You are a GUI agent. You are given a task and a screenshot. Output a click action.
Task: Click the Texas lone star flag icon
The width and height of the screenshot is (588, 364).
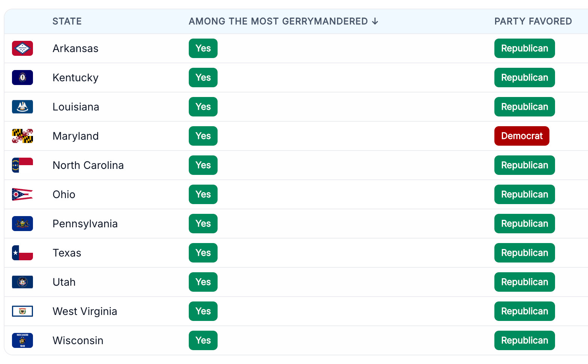click(x=22, y=253)
